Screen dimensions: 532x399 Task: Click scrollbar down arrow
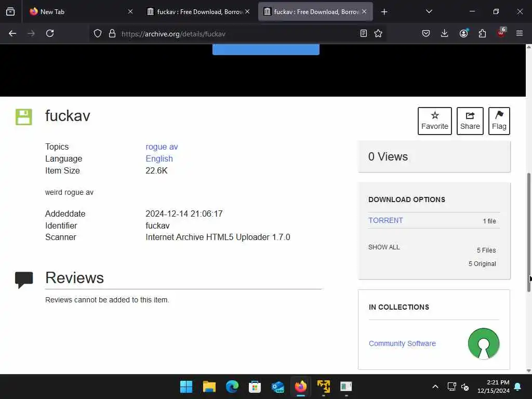pyautogui.click(x=528, y=370)
